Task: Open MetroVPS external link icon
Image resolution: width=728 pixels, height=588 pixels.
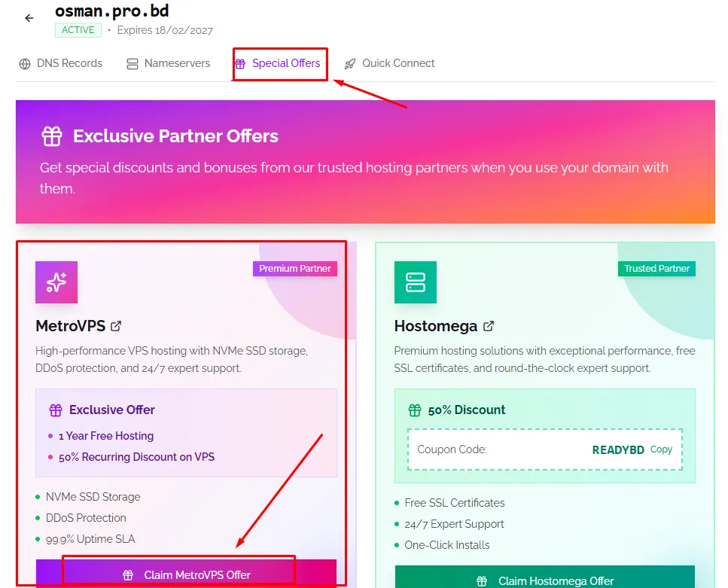Action: [116, 326]
